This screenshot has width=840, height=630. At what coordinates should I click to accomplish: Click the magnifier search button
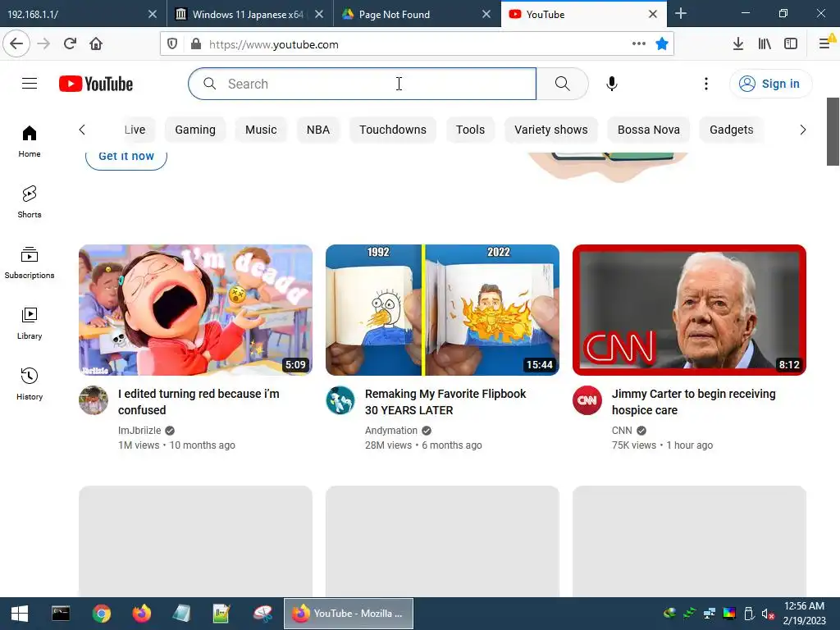click(562, 84)
